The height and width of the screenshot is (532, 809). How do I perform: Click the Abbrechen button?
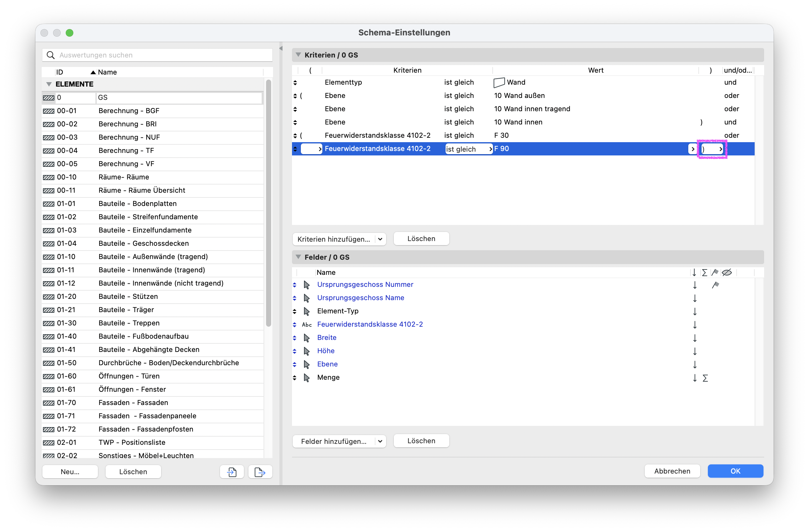[x=672, y=471]
